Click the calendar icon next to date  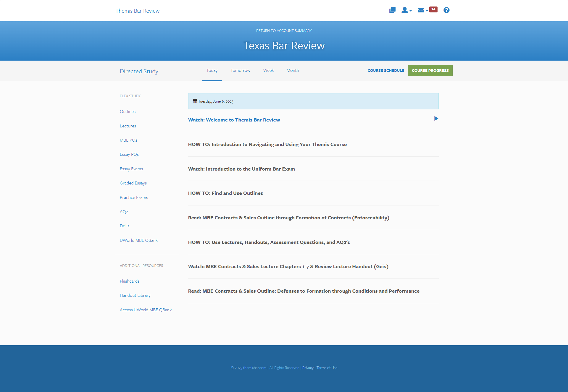point(194,101)
